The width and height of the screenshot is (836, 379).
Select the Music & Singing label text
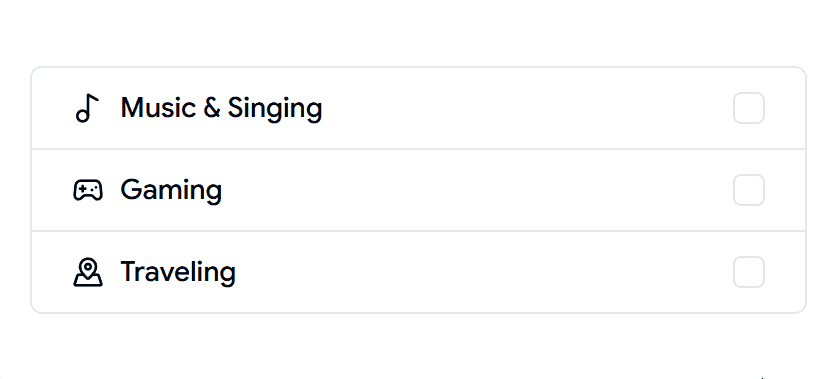[x=221, y=108]
